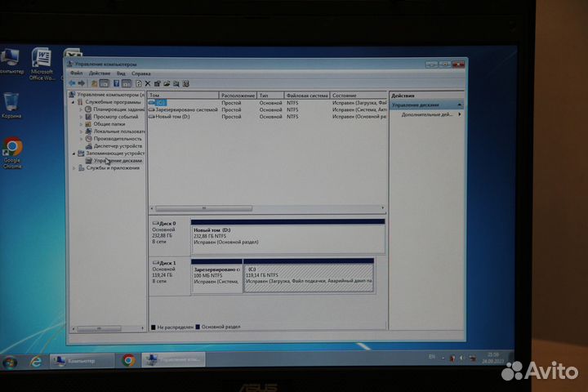
Task: Expand Службы и приложения tree node
Action: 73,168
